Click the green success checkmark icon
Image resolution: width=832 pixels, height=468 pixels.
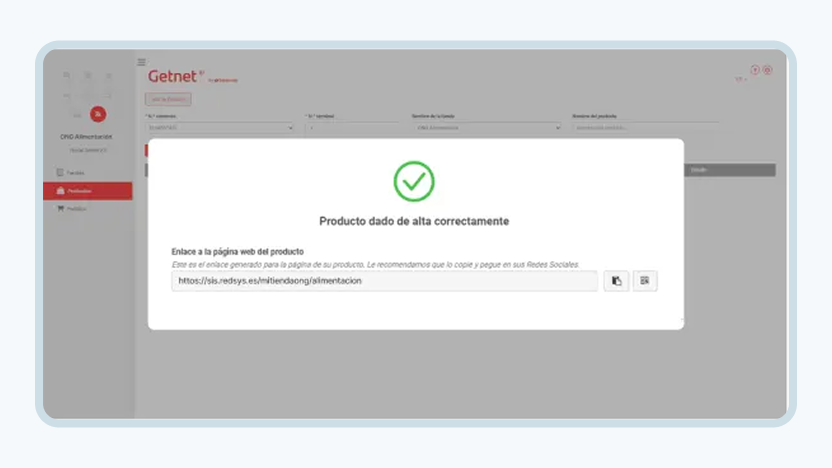414,181
